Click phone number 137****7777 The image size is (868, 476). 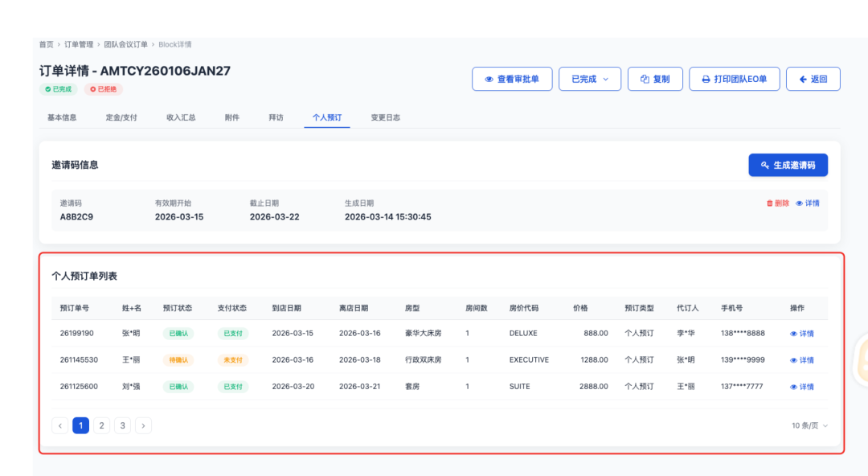[742, 386]
